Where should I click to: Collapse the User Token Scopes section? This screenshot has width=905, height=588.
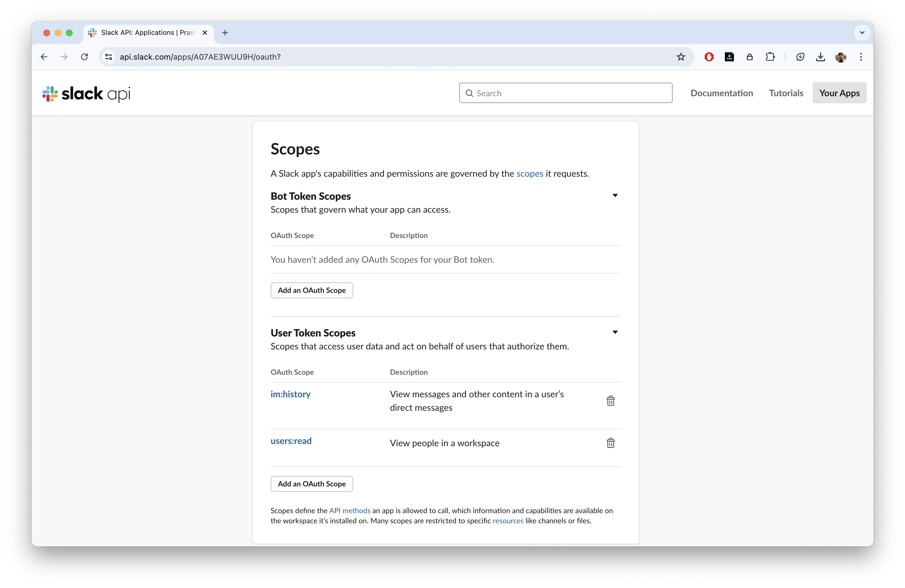[x=615, y=332]
